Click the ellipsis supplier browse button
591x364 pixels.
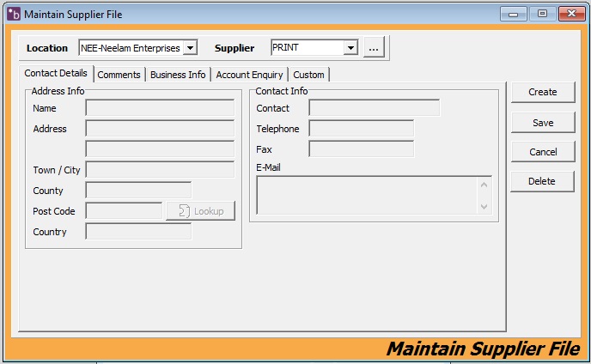pyautogui.click(x=374, y=47)
